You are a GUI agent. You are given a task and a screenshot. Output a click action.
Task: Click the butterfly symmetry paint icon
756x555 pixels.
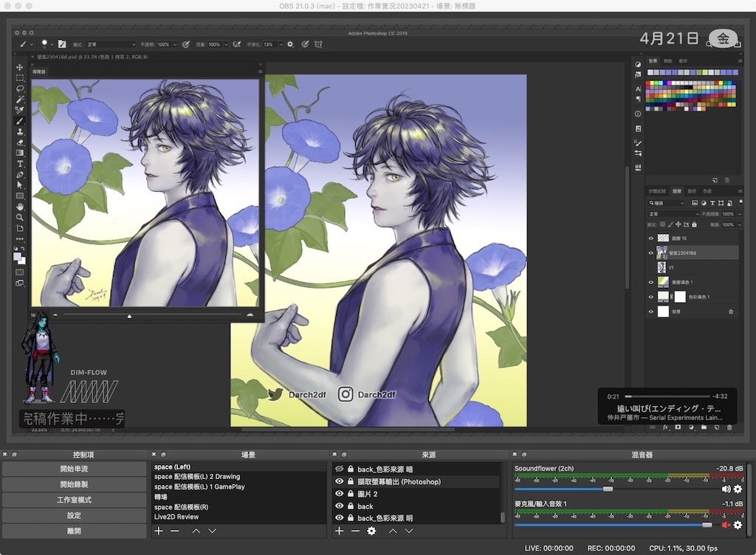[x=318, y=44]
